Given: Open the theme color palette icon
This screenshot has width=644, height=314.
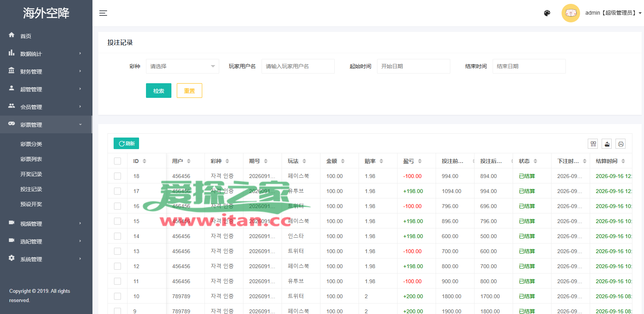Looking at the screenshot, I should pos(547,13).
